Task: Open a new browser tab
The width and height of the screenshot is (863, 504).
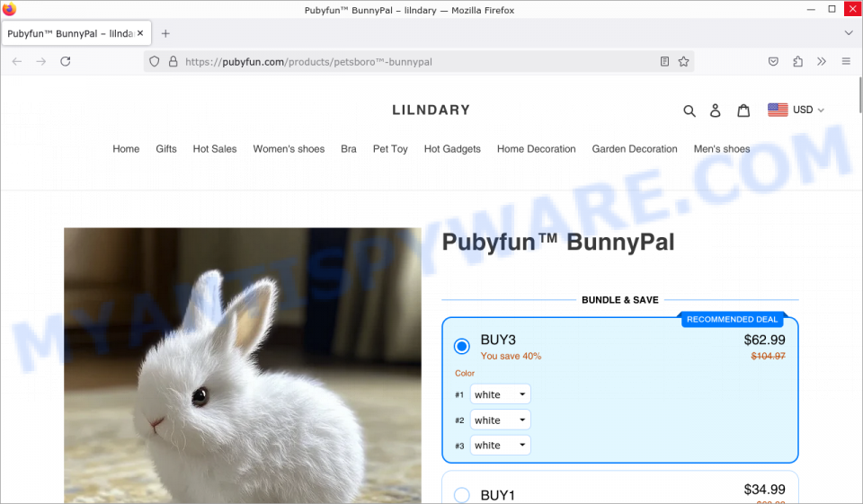Action: coord(165,33)
